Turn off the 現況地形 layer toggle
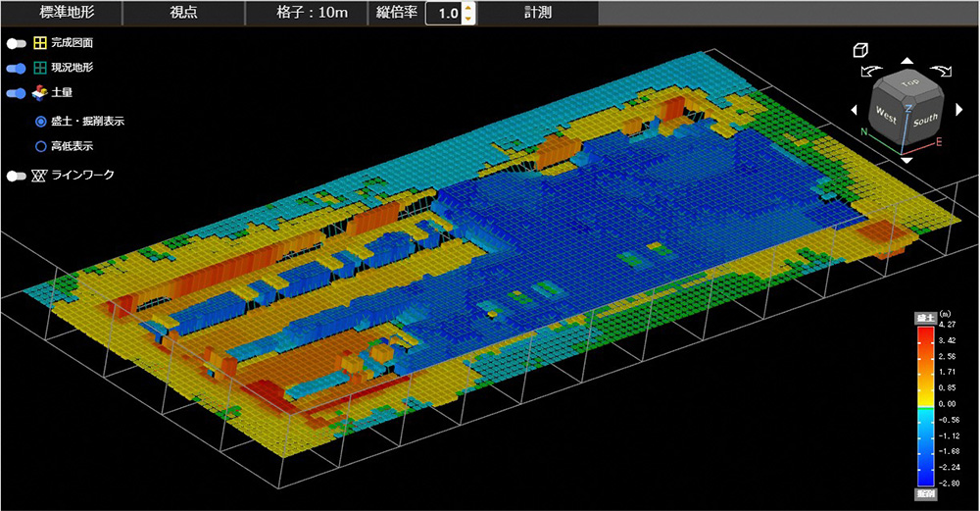Screen dimensions: 980x511 click(x=15, y=68)
